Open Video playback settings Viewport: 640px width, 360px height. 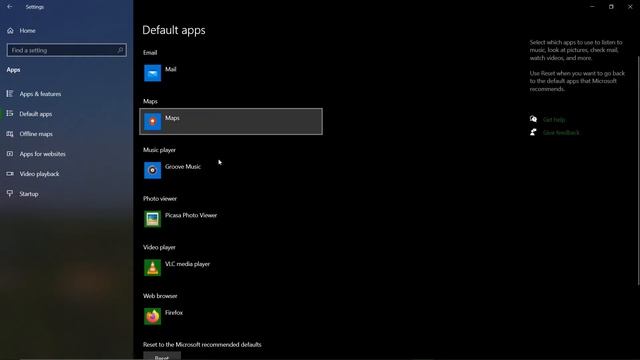[x=39, y=174]
